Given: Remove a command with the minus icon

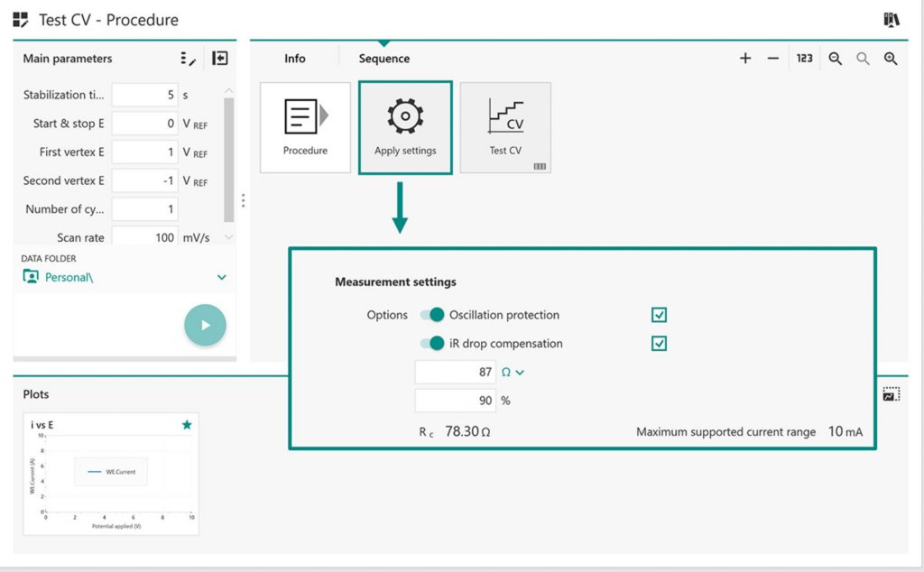Looking at the screenshot, I should tap(773, 59).
